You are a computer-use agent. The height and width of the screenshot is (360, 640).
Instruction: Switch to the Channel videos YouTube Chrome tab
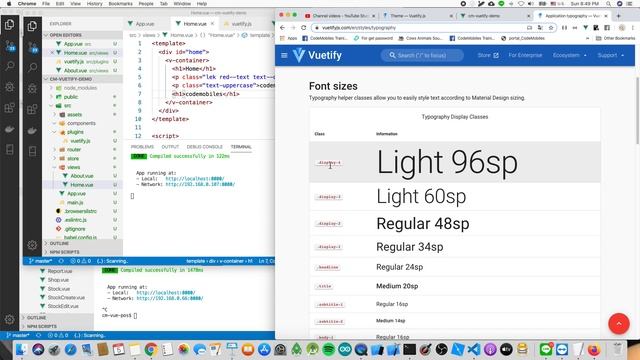340,16
